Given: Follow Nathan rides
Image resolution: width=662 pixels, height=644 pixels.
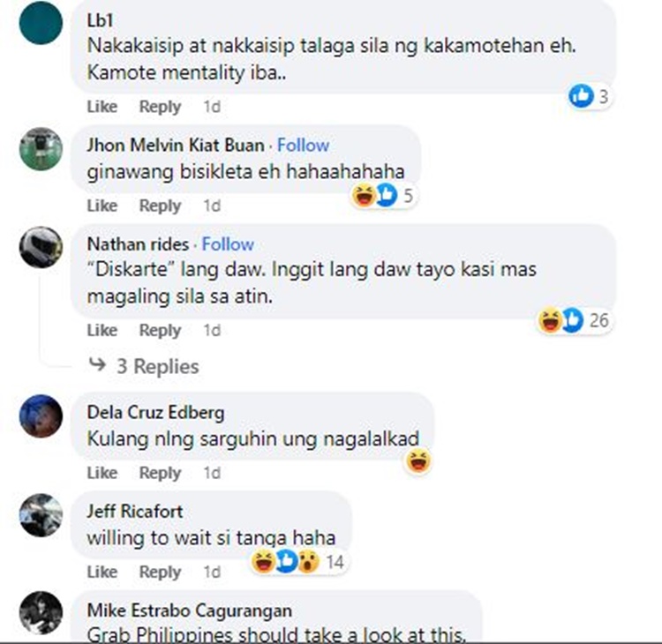Looking at the screenshot, I should [228, 244].
